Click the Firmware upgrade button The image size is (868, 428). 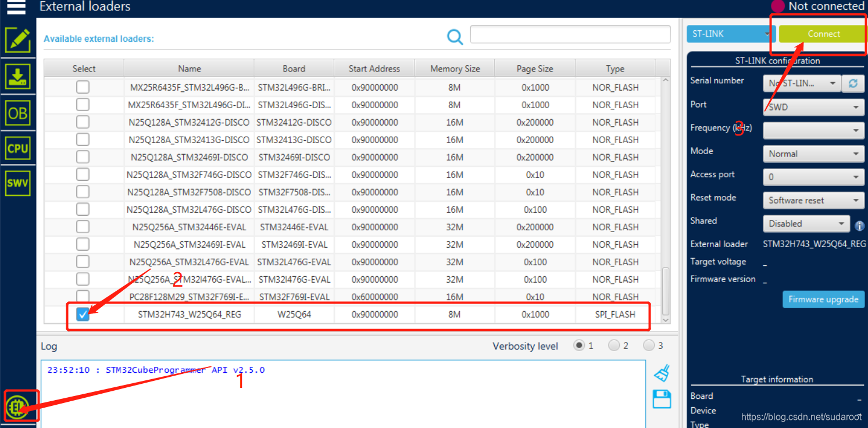click(823, 299)
